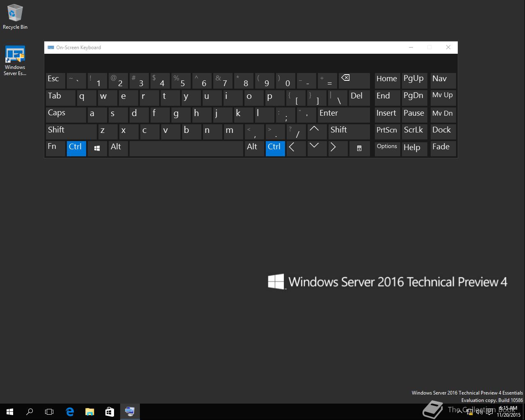Click the Del key
Image resolution: width=525 pixels, height=420 pixels.
pos(359,98)
